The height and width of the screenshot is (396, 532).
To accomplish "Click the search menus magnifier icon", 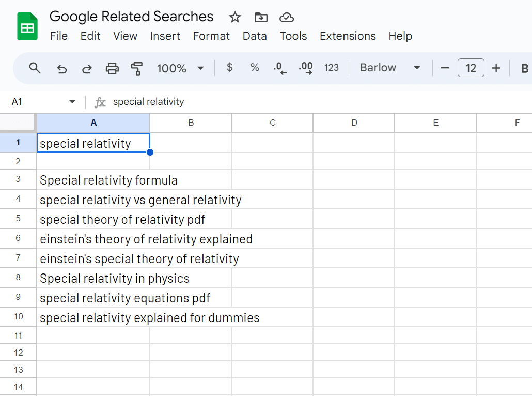I will pyautogui.click(x=35, y=68).
